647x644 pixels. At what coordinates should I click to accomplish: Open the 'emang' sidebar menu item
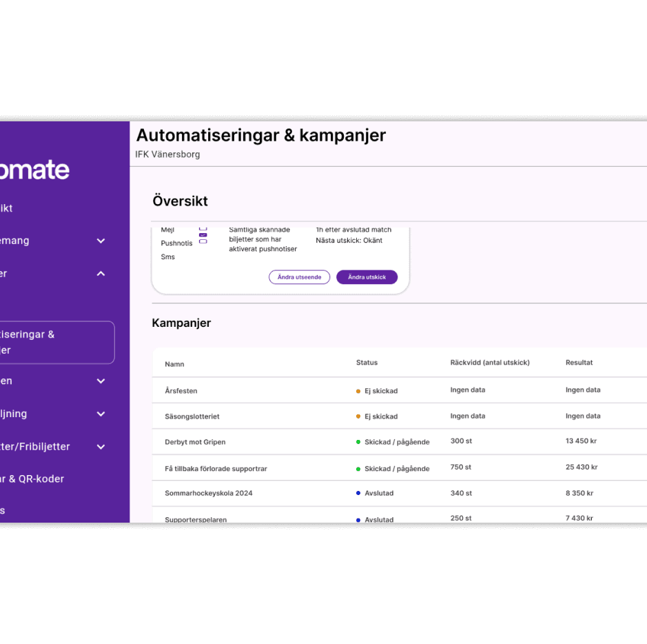point(14,241)
